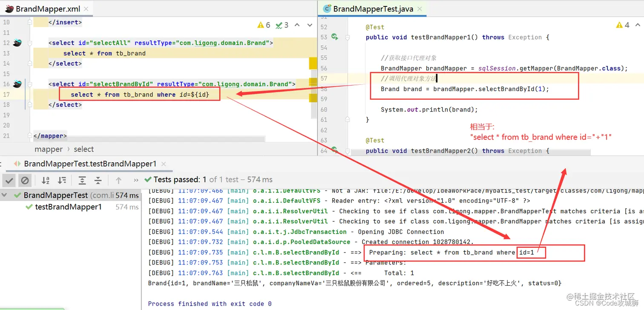Click the warnings count 6 indicator in BrandMapper.xml
The height and width of the screenshot is (310, 644).
(264, 25)
